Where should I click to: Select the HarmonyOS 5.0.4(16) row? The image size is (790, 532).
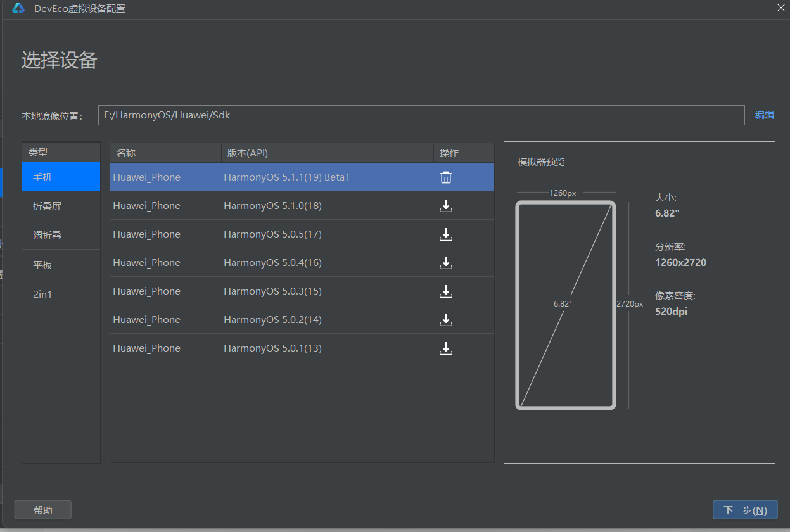click(302, 263)
